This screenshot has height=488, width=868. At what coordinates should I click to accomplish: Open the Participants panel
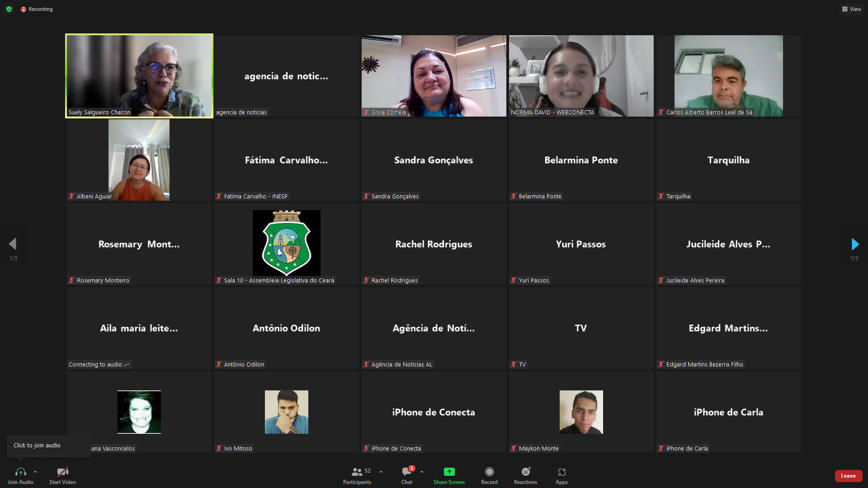coord(357,472)
